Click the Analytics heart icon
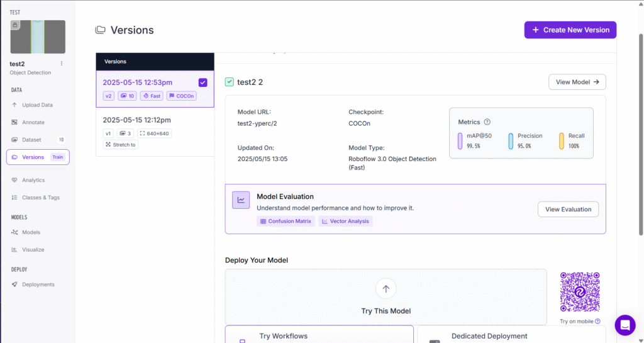 pyautogui.click(x=14, y=180)
